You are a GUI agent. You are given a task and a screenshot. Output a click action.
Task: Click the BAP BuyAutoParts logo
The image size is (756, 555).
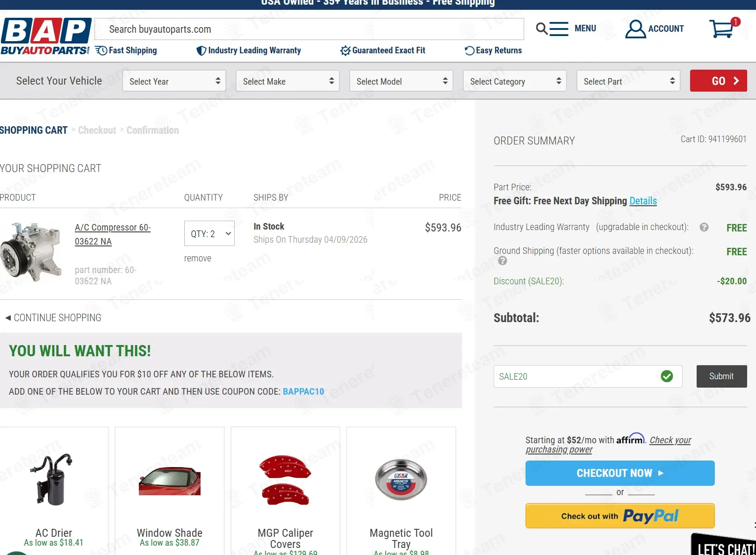[45, 36]
